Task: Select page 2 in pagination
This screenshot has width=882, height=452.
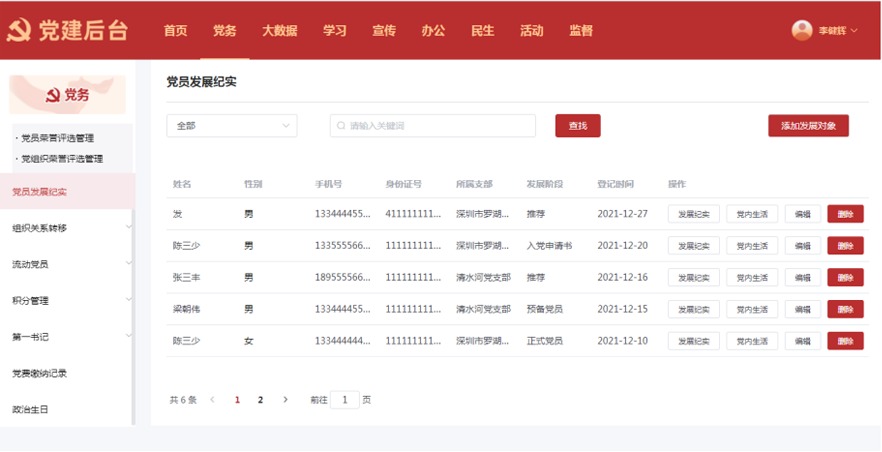Action: click(261, 400)
